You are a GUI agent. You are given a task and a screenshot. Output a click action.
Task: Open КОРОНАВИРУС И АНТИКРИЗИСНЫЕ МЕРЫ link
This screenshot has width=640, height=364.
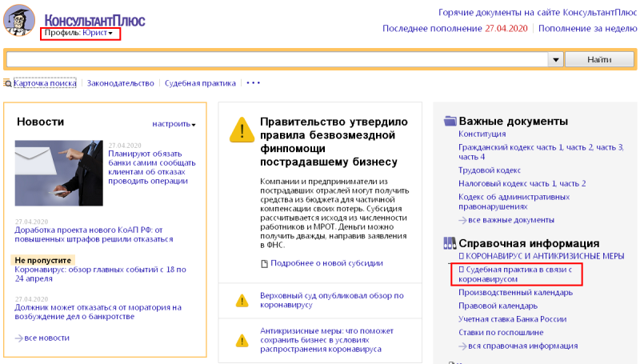542,256
